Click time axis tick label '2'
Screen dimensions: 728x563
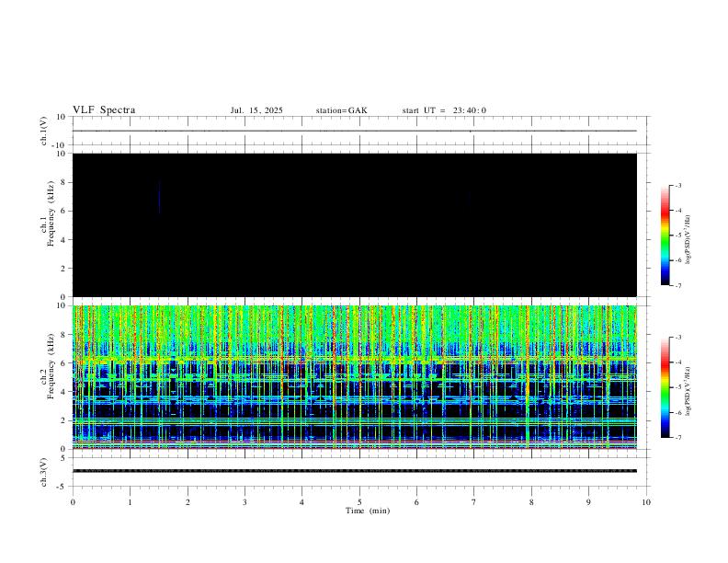(x=188, y=502)
